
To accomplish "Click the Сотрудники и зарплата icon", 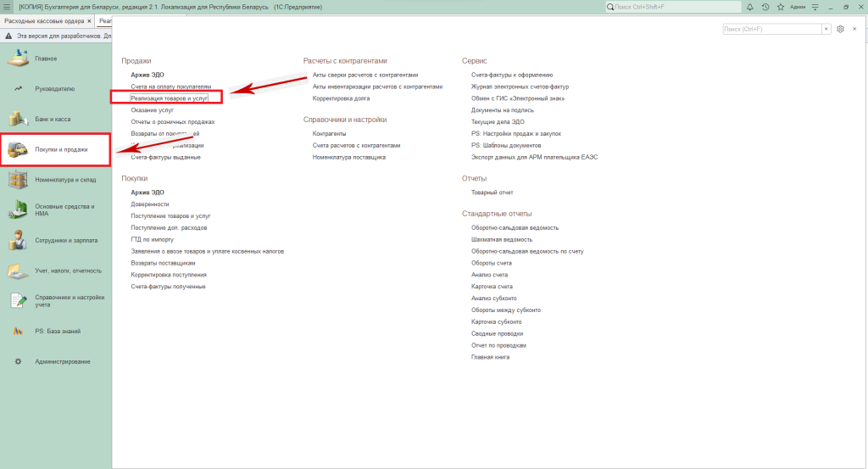I will [x=18, y=241].
